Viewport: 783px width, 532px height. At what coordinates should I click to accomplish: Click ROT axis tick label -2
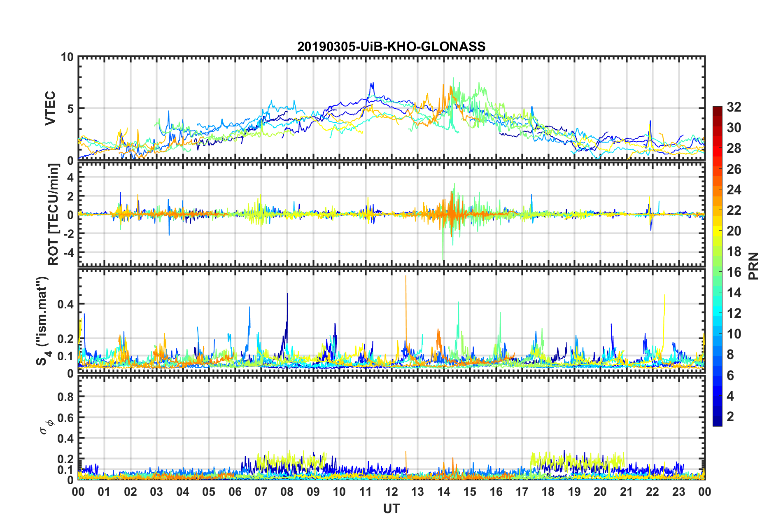pyautogui.click(x=68, y=233)
